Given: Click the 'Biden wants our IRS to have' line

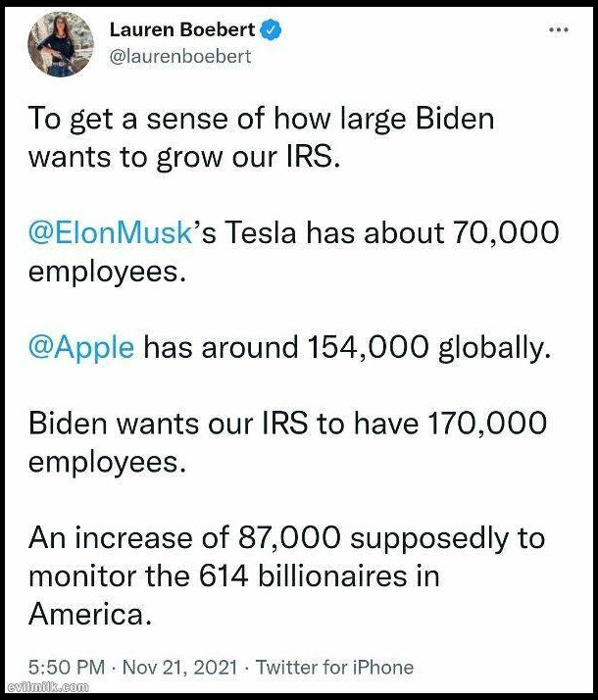Looking at the screenshot, I should pos(224,424).
